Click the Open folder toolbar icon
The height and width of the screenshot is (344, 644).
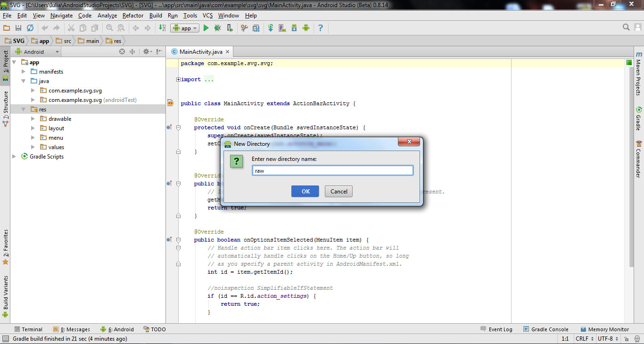tap(7, 28)
